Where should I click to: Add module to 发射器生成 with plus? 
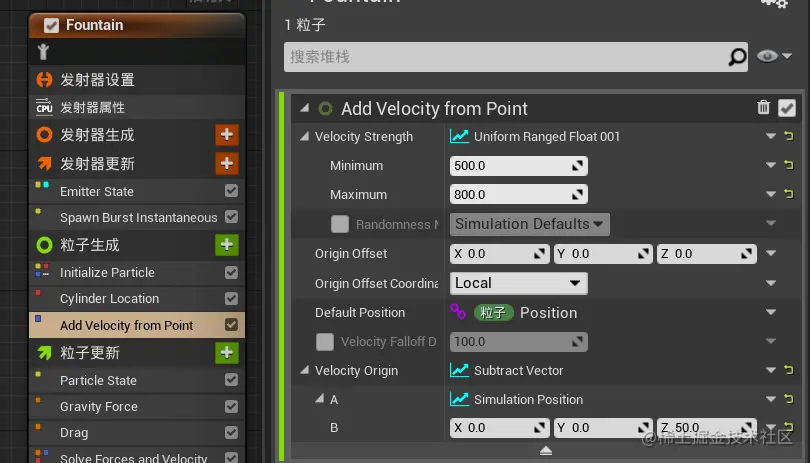point(227,135)
